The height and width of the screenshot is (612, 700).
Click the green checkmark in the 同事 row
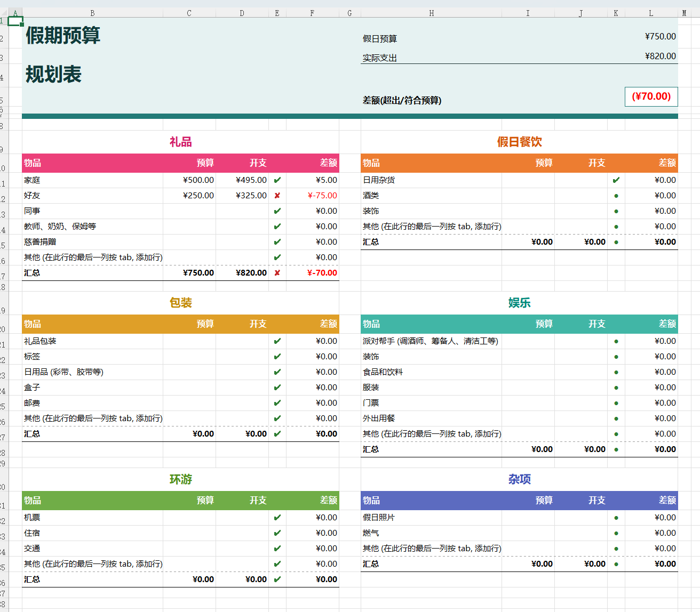point(277,211)
